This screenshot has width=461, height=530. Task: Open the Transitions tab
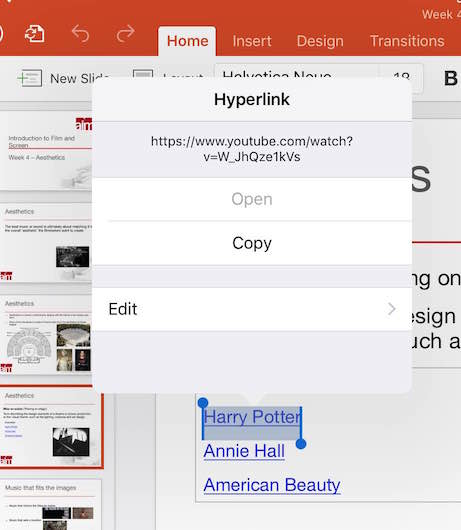(x=407, y=41)
